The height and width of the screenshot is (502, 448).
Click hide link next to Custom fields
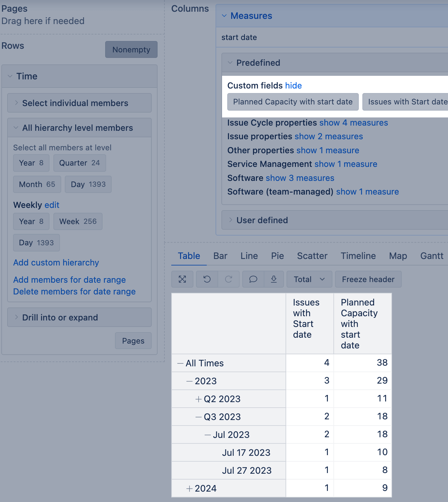293,86
